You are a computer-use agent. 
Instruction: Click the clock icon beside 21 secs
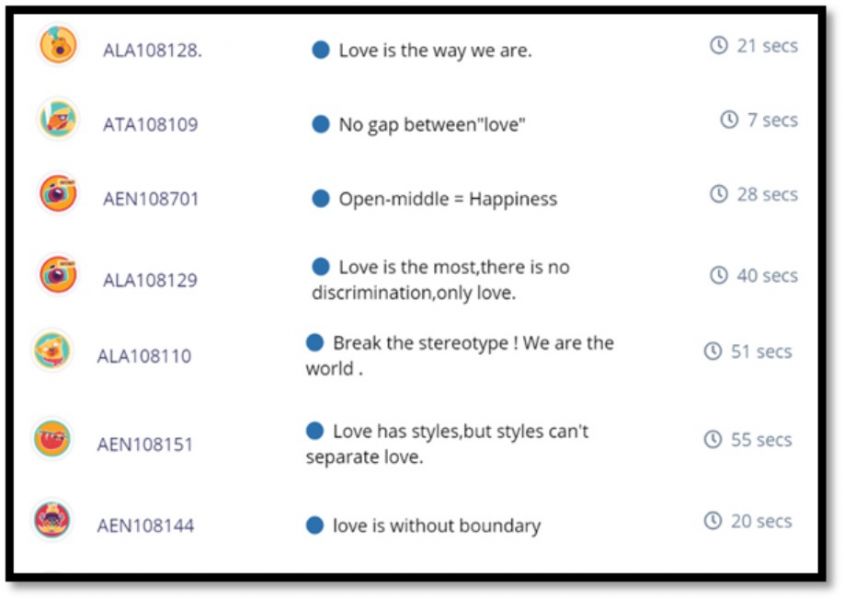point(719,45)
